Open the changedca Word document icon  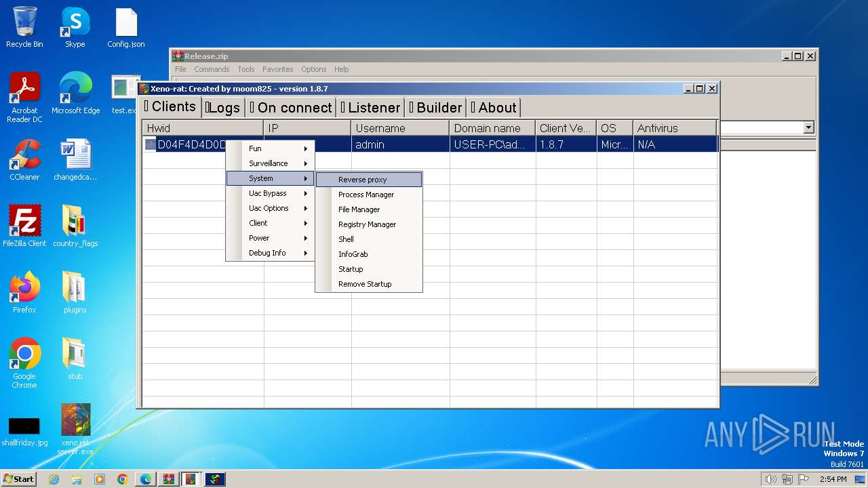[75, 160]
